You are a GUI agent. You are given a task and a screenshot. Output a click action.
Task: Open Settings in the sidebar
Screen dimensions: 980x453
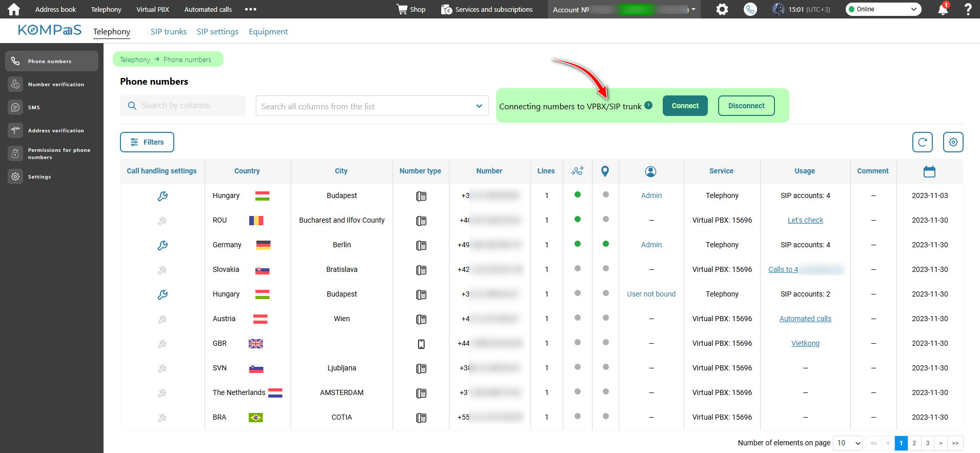coord(52,176)
